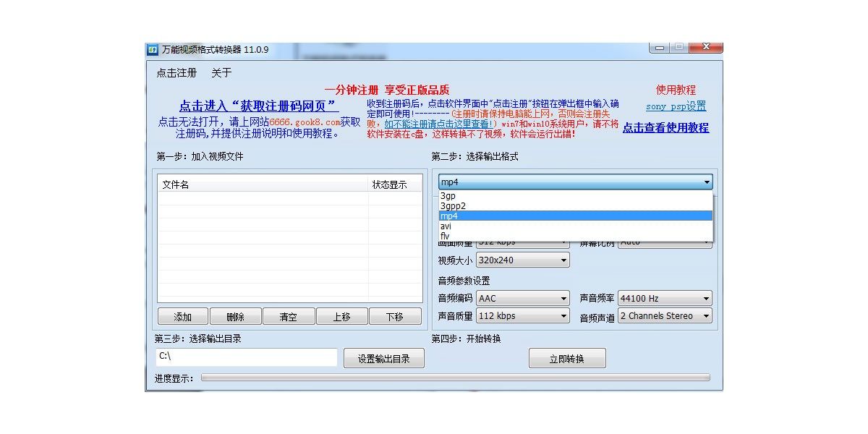Choose avi in the format list

tap(446, 226)
